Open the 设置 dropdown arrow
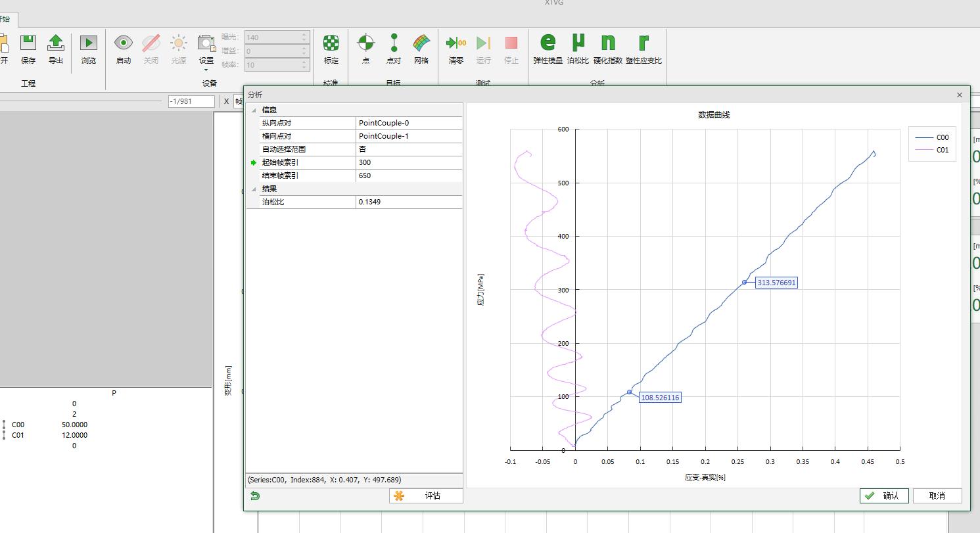 point(206,70)
